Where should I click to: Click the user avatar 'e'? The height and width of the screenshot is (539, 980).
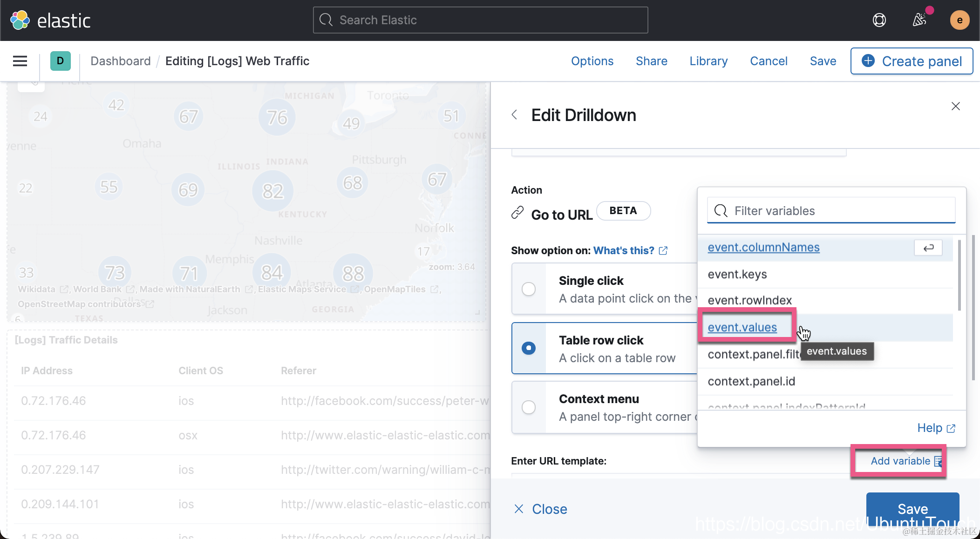(x=960, y=20)
